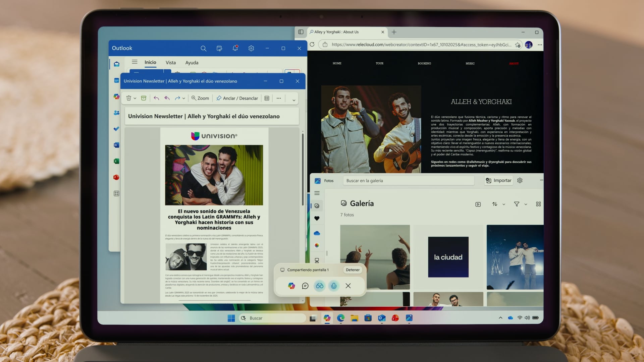The image size is (644, 362).
Task: Click the archive icon in email toolbar
Action: [x=144, y=98]
